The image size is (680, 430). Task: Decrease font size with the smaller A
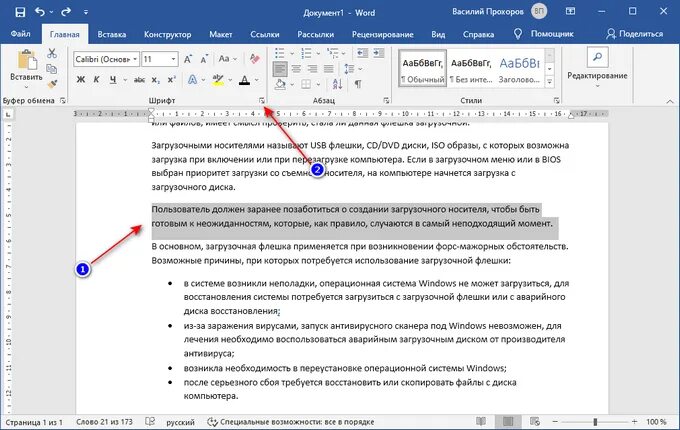pyautogui.click(x=204, y=59)
